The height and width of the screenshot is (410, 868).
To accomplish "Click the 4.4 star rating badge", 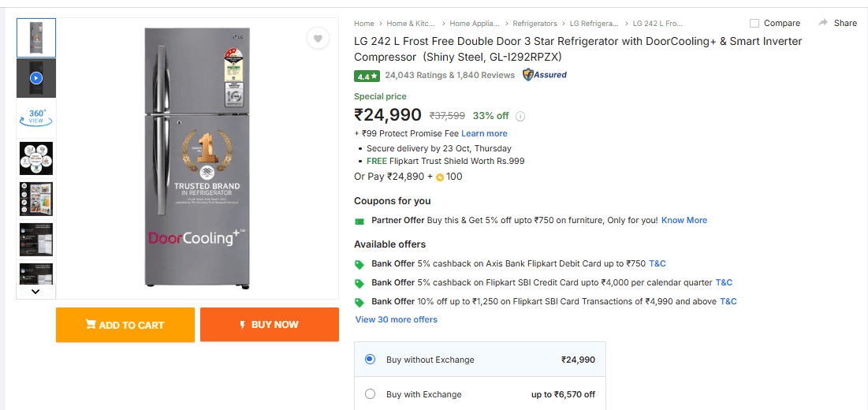I will coord(367,76).
